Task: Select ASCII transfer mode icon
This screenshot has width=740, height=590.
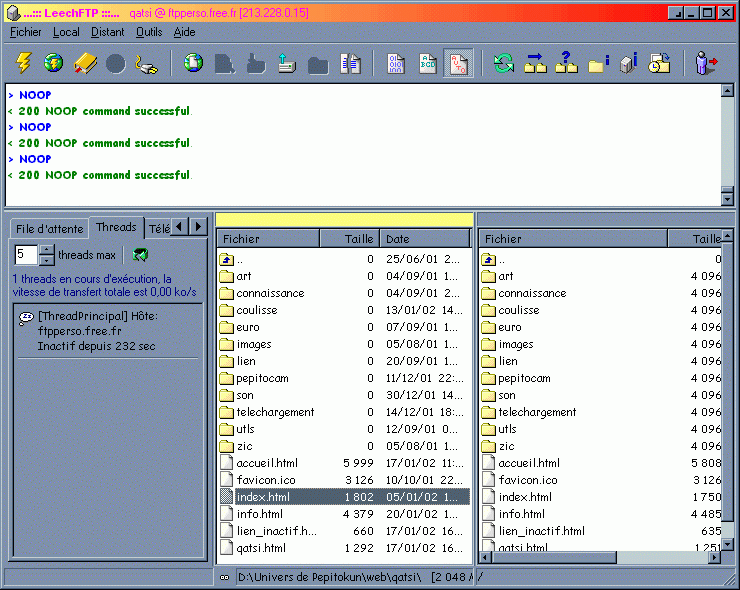Action: 428,64
